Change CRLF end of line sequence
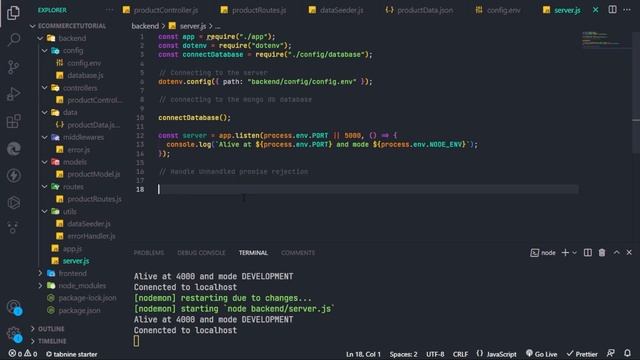This screenshot has width=640, height=360. [x=460, y=354]
